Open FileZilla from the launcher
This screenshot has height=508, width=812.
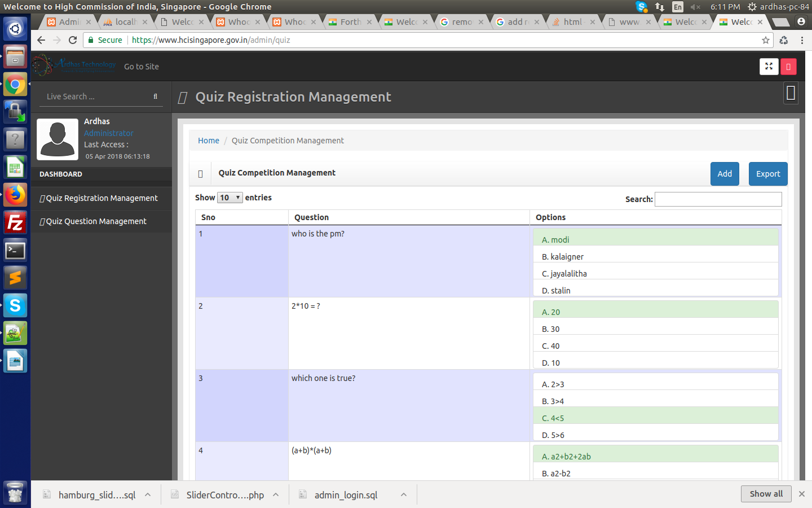point(15,223)
